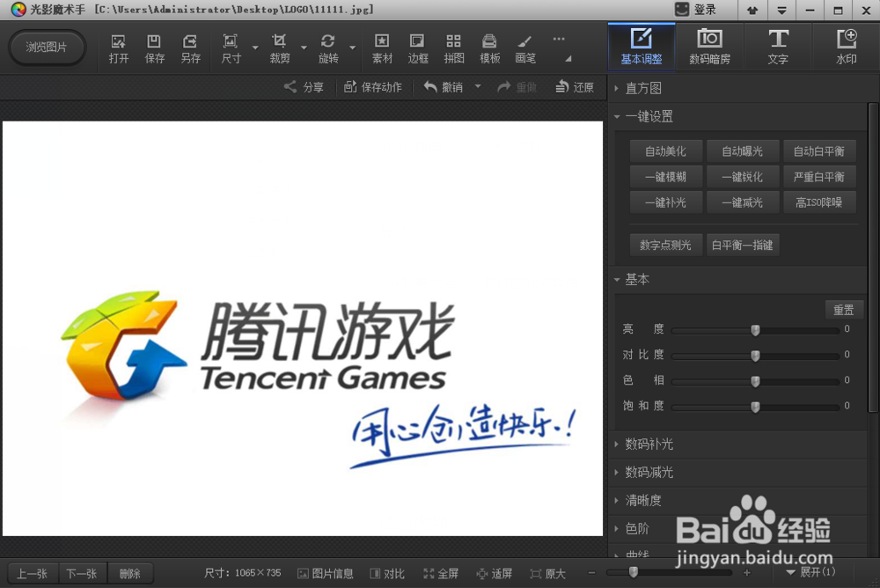Screen dimensions: 880x588
Task: Open the 素材 materials tool
Action: pyautogui.click(x=382, y=48)
